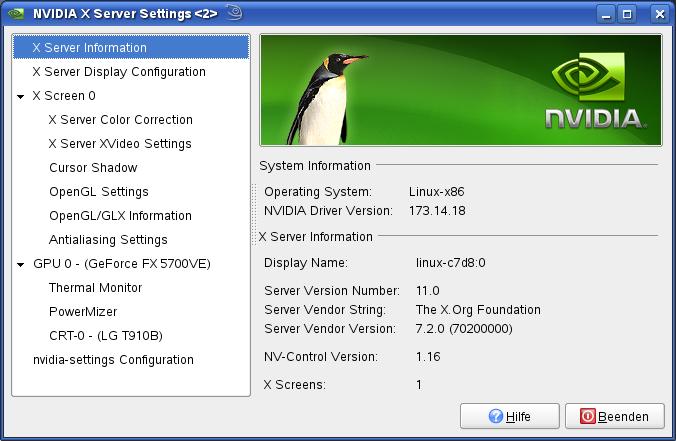
Task: Click the red power icon on Beenden button
Action: tap(588, 416)
